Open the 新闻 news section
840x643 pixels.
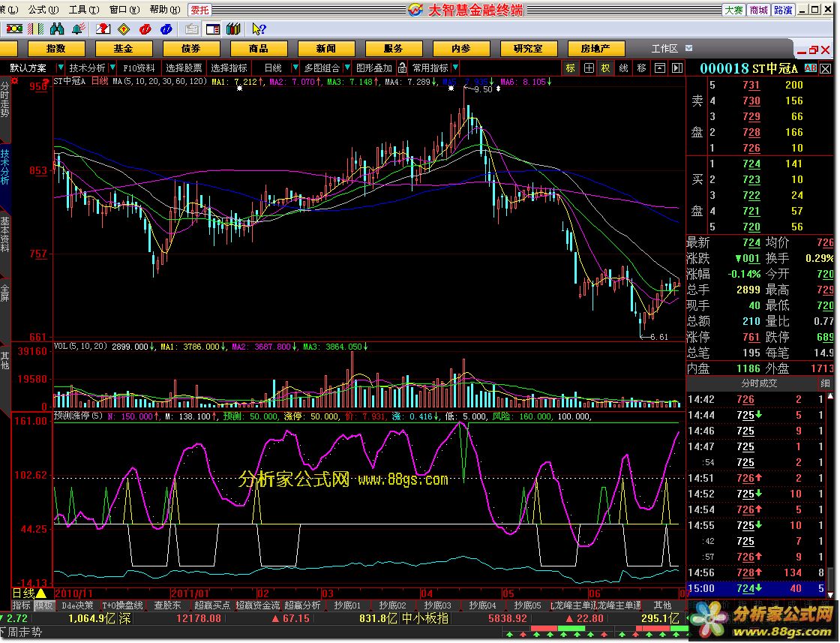(325, 49)
